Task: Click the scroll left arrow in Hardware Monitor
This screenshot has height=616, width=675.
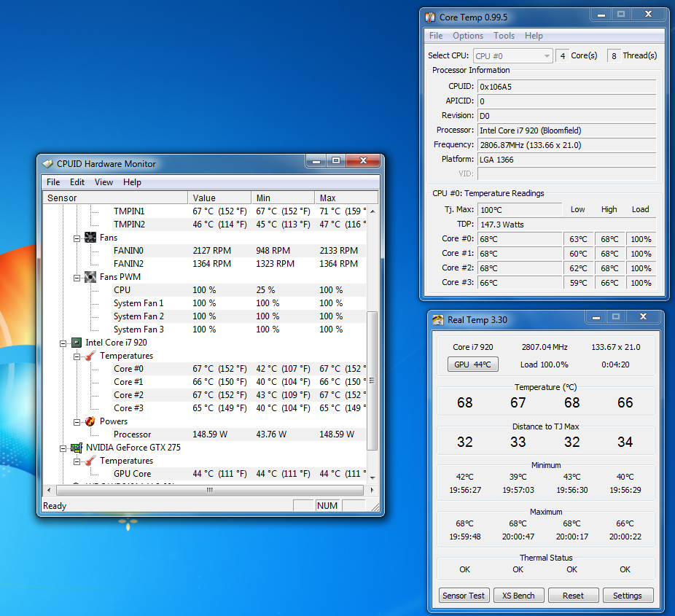Action: (x=49, y=490)
